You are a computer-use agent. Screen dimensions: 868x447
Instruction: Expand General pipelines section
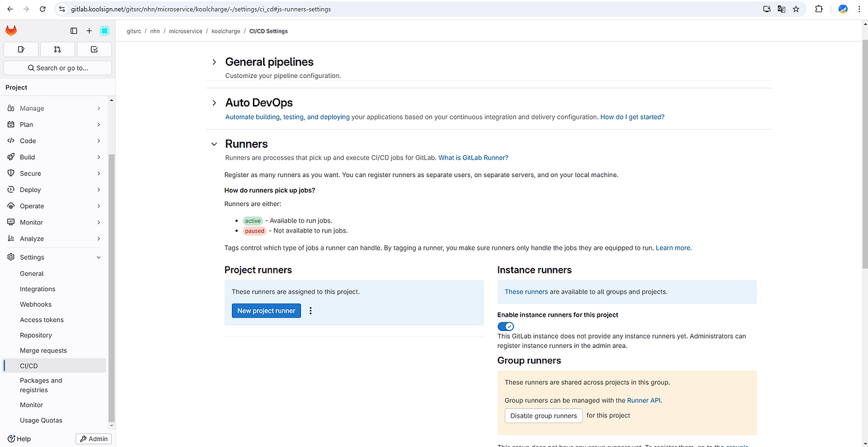[x=214, y=62]
